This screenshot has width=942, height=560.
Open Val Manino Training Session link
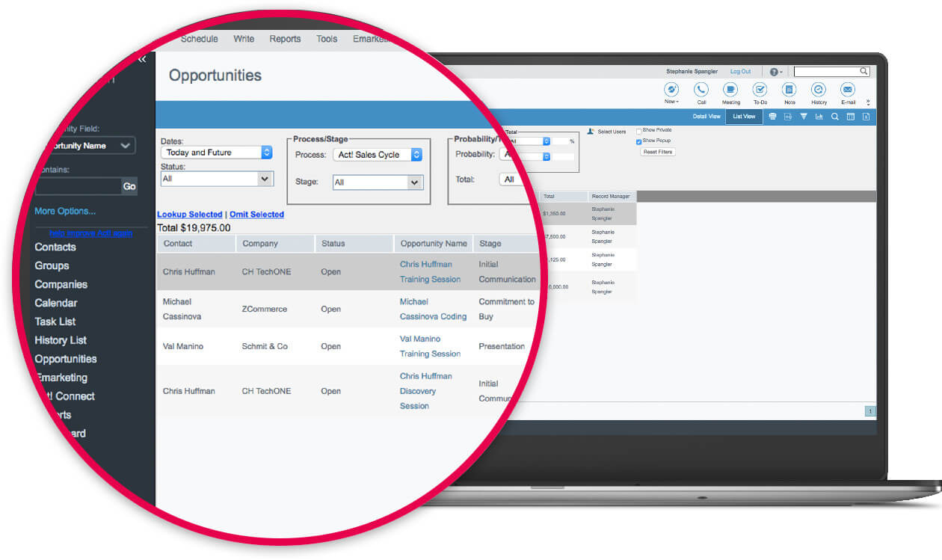tap(430, 346)
